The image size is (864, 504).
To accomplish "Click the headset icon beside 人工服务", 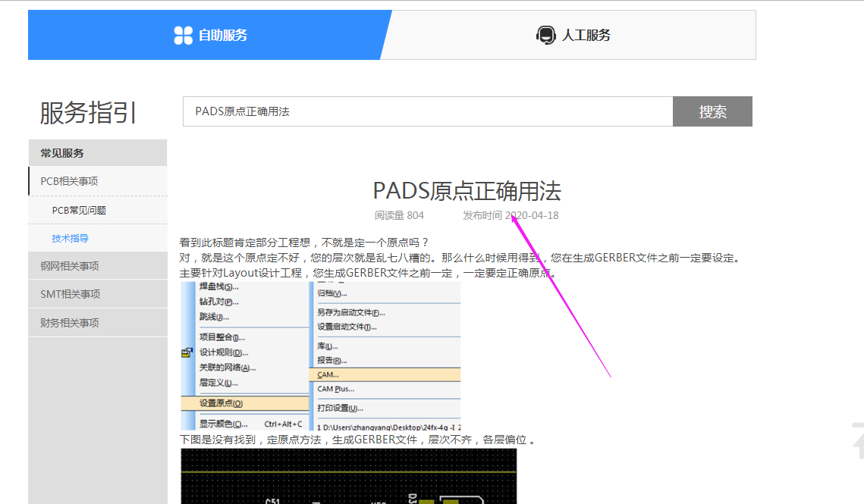I will [545, 35].
